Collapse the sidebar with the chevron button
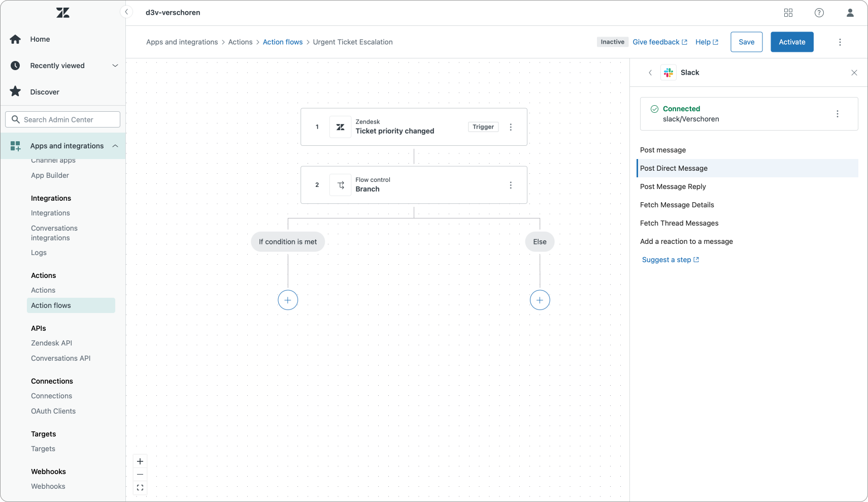This screenshot has width=868, height=502. (x=126, y=12)
